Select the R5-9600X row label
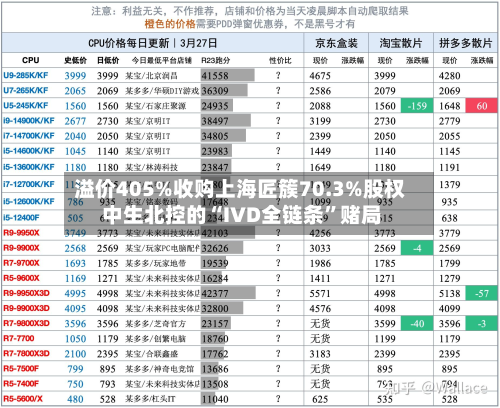The width and height of the screenshot is (500, 408). pos(21,278)
